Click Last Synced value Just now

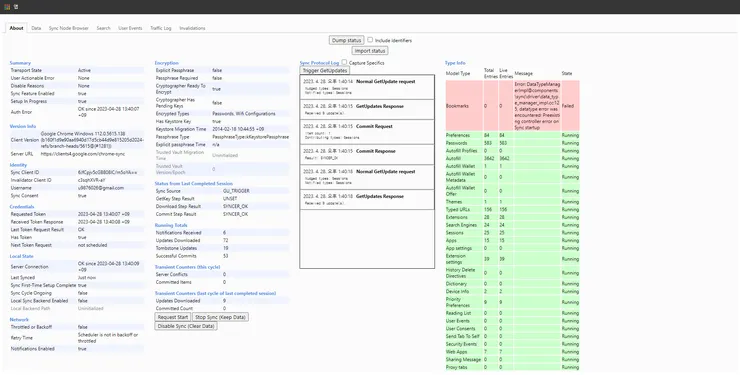tap(87, 277)
